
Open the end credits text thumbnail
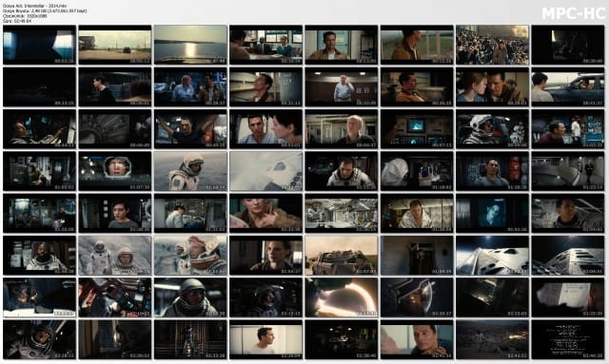[567, 339]
